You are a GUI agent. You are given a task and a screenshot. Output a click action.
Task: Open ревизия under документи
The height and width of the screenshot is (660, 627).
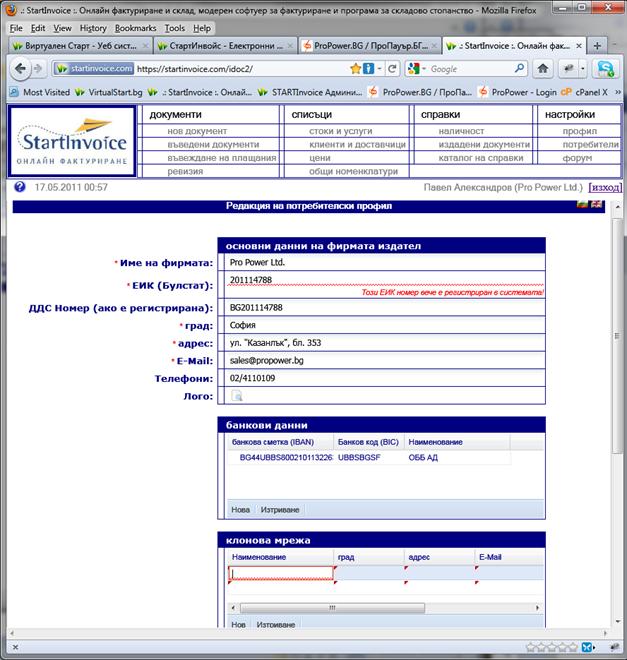[185, 171]
